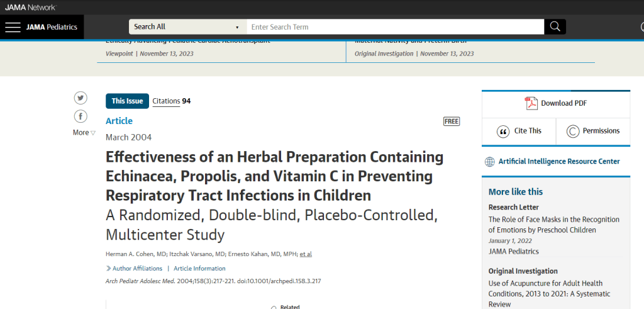Viewport: 644px width, 309px height.
Task: Click the globe icon for AI Resource Center
Action: click(489, 162)
